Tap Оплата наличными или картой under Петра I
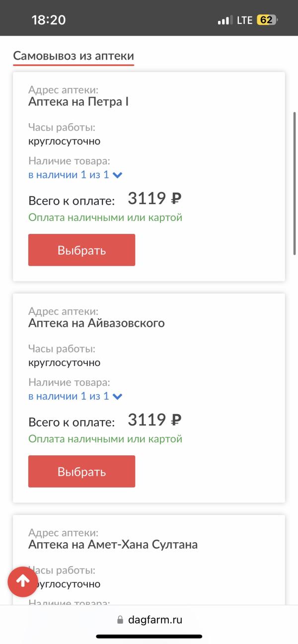This screenshot has height=644, width=298. 105,217
